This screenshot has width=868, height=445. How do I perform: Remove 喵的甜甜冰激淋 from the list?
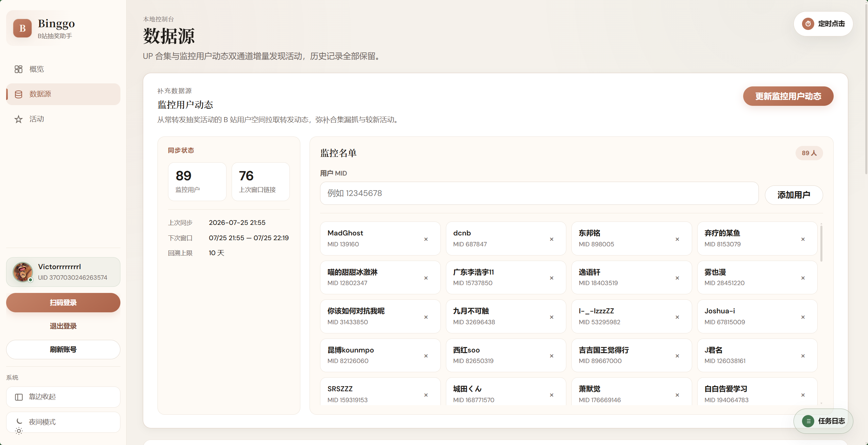[x=426, y=278]
